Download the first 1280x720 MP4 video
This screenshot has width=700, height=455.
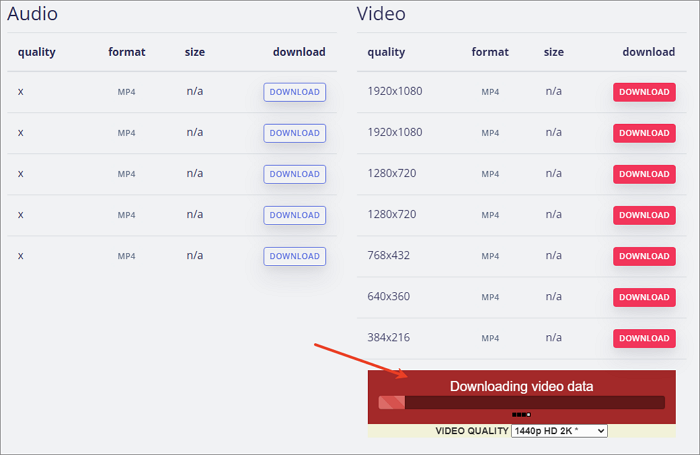644,174
